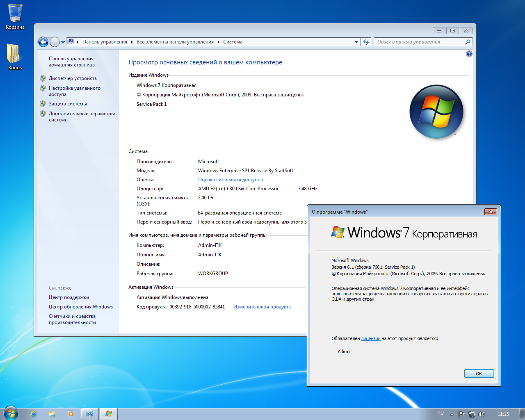
Task: Click the volume speaker tray icon
Action: [x=482, y=414]
